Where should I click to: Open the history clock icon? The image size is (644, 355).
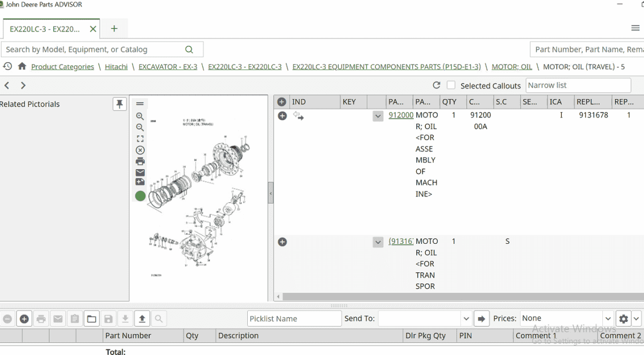tap(7, 66)
